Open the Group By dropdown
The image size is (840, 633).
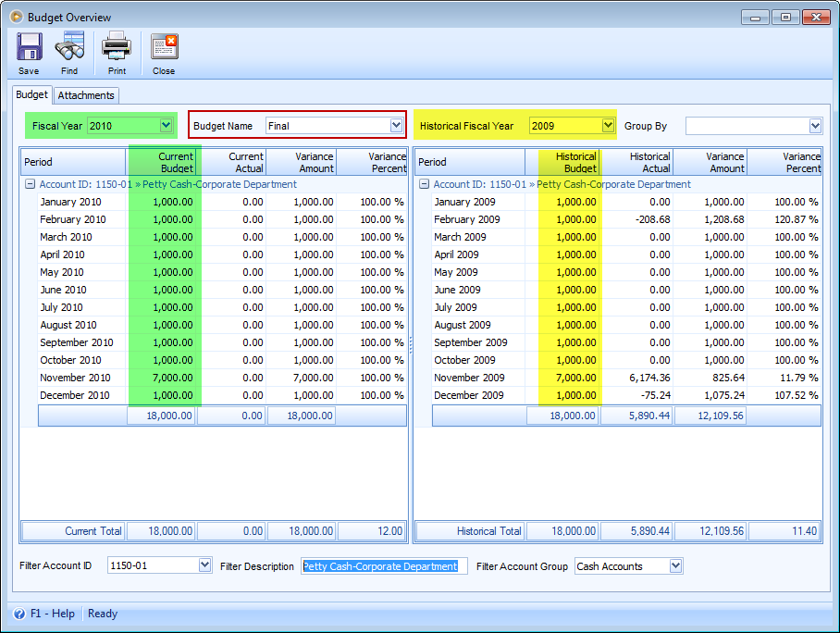point(815,127)
